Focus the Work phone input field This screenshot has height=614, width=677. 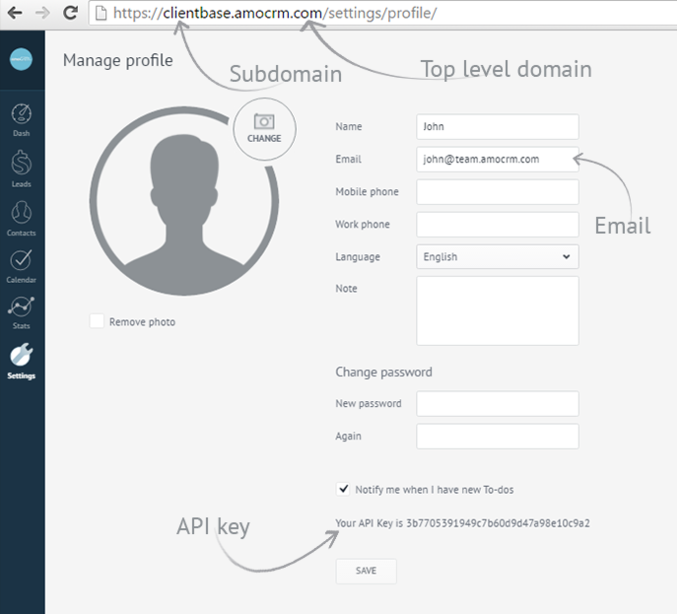[497, 225]
